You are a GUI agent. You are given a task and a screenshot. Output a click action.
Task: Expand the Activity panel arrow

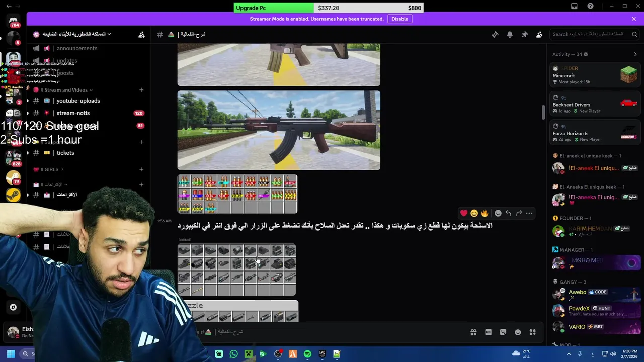pos(635,54)
